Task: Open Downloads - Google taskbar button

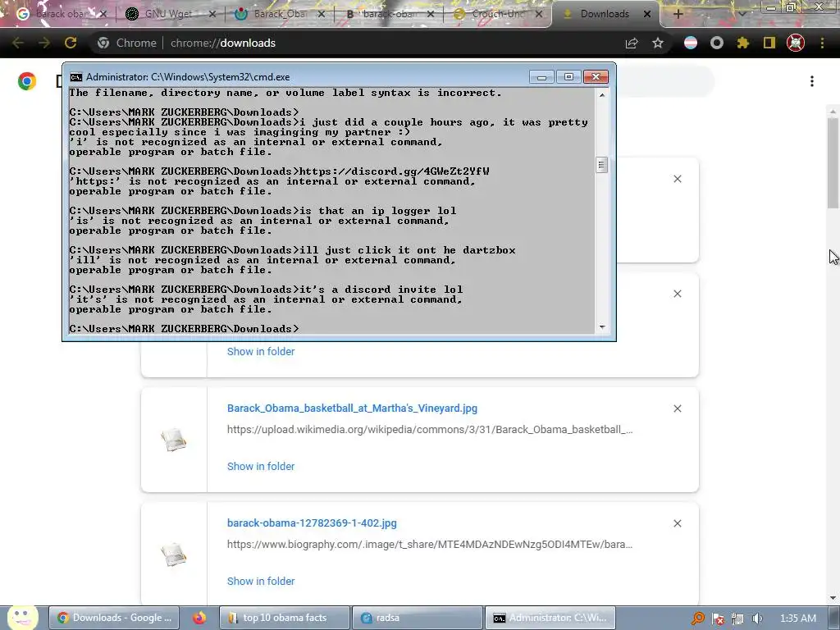Action: pos(114,618)
